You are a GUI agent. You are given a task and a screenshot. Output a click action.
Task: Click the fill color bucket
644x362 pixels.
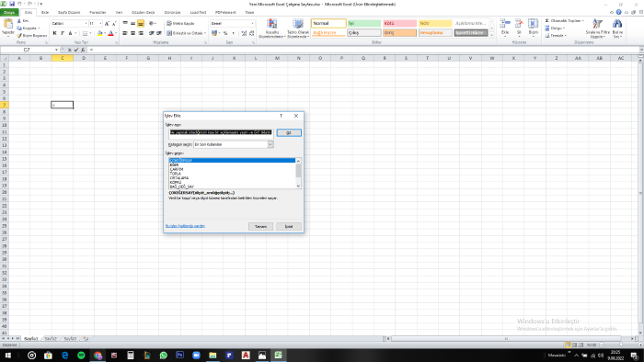pyautogui.click(x=99, y=33)
